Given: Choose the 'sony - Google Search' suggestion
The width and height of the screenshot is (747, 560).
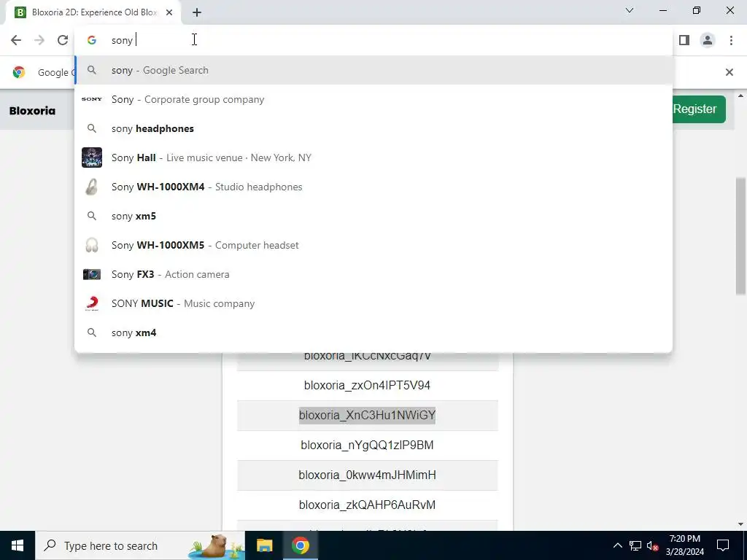Looking at the screenshot, I should click(x=373, y=70).
